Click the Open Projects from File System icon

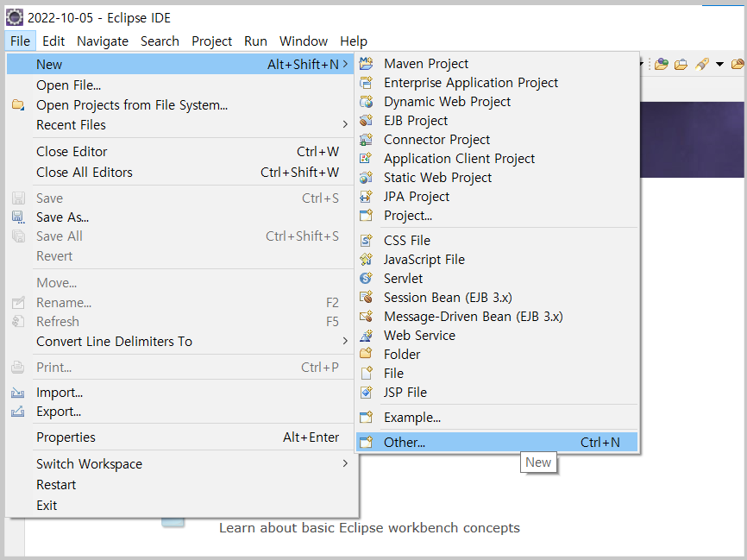[18, 105]
